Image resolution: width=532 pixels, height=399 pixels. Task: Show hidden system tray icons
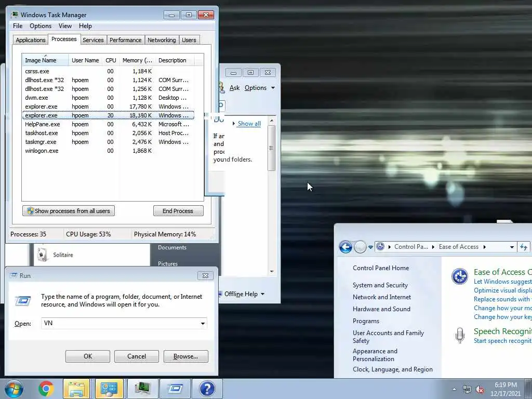coord(454,390)
